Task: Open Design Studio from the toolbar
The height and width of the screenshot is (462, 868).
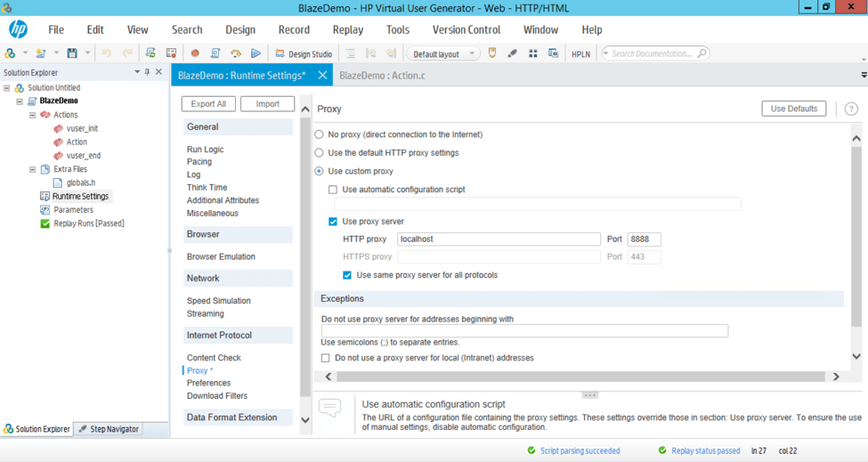Action: pyautogui.click(x=304, y=53)
